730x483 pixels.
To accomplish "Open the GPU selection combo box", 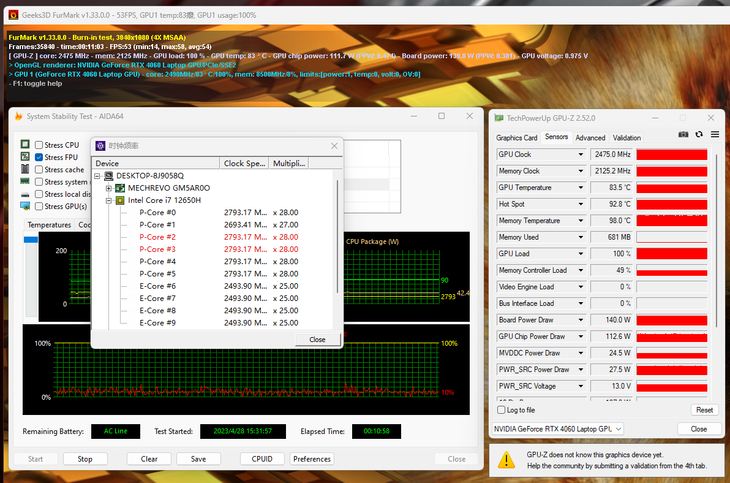I will pos(558,429).
